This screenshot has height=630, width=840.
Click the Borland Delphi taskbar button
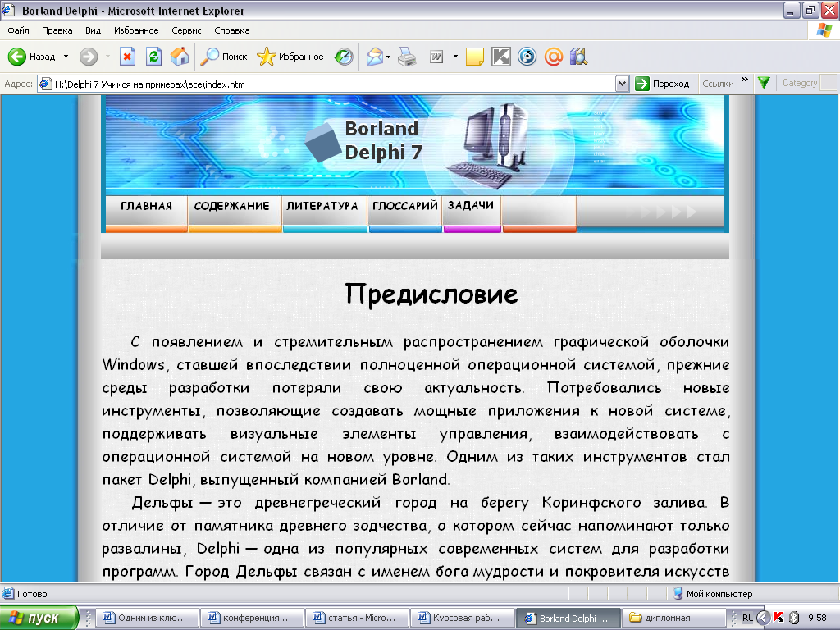click(568, 618)
